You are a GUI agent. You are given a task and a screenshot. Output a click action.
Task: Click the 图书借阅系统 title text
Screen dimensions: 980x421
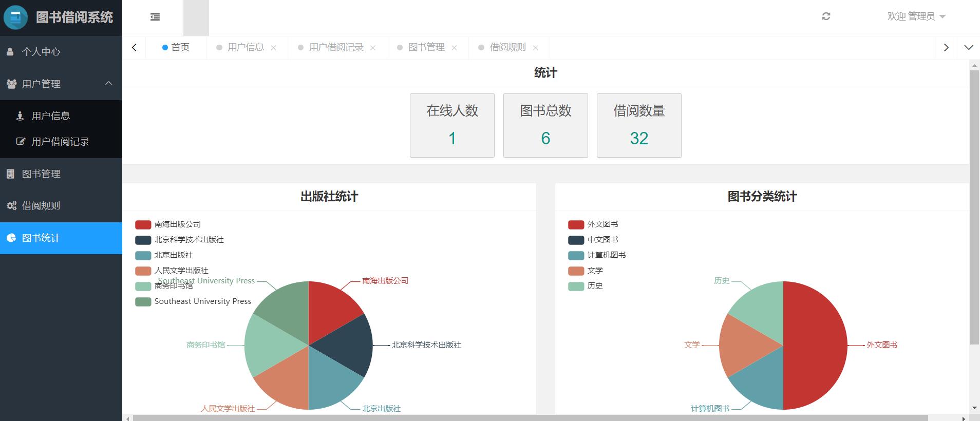click(x=74, y=17)
